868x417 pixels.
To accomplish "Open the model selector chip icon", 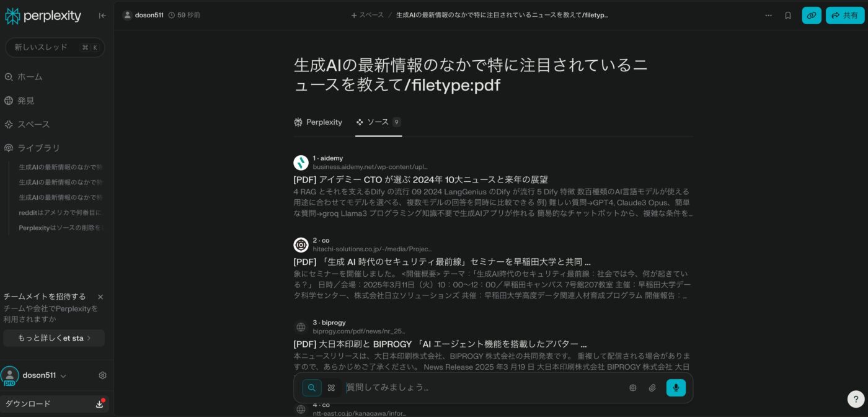I will click(x=632, y=388).
